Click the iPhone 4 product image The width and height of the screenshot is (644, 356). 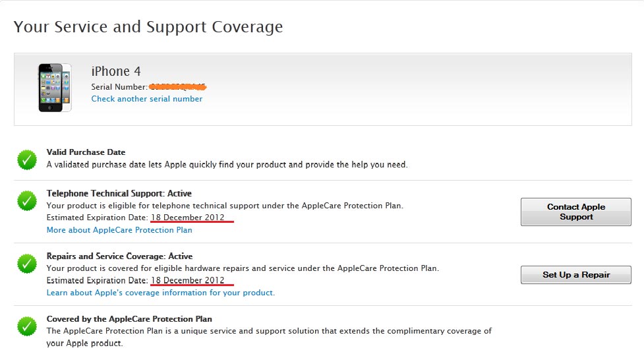[55, 88]
